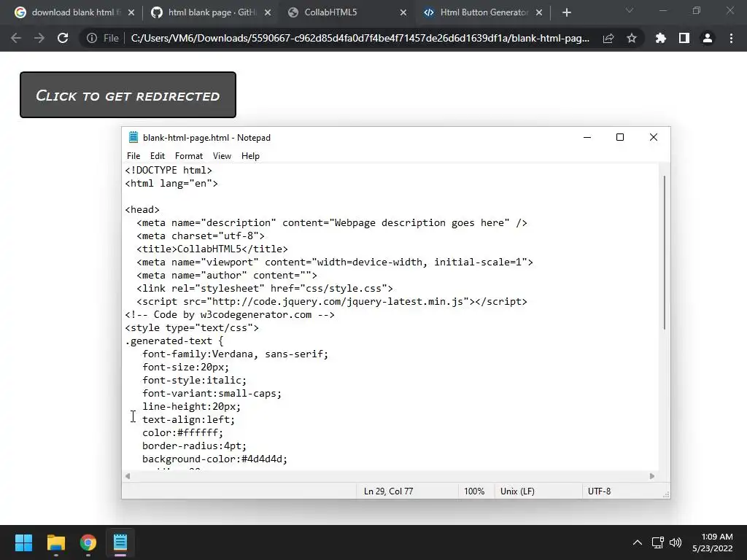Click the volume speaker icon in tray
747x560 pixels.
coord(675,542)
